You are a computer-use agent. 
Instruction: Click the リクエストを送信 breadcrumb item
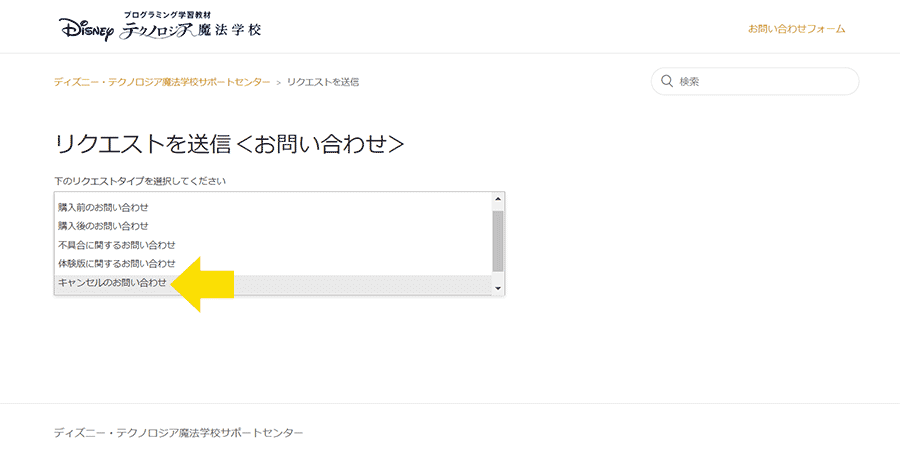click(323, 82)
